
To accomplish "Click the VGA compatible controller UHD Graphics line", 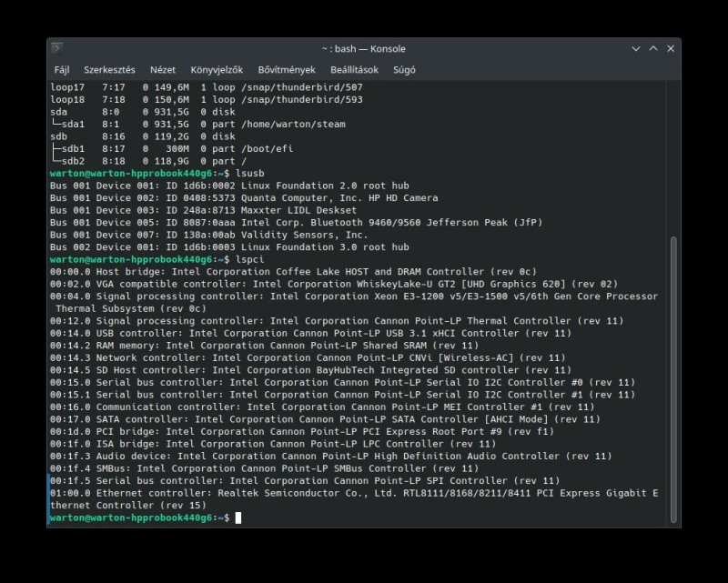I will click(x=334, y=284).
